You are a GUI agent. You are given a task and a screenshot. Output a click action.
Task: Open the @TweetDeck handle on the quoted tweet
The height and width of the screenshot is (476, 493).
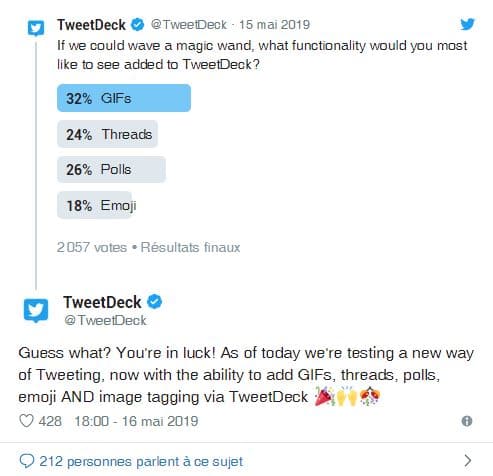(189, 25)
